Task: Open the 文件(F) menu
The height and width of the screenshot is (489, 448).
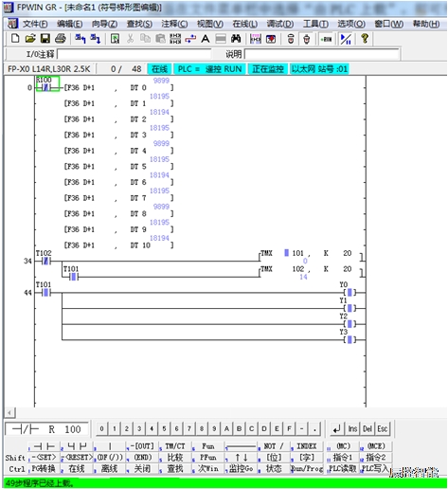Action: [x=35, y=24]
